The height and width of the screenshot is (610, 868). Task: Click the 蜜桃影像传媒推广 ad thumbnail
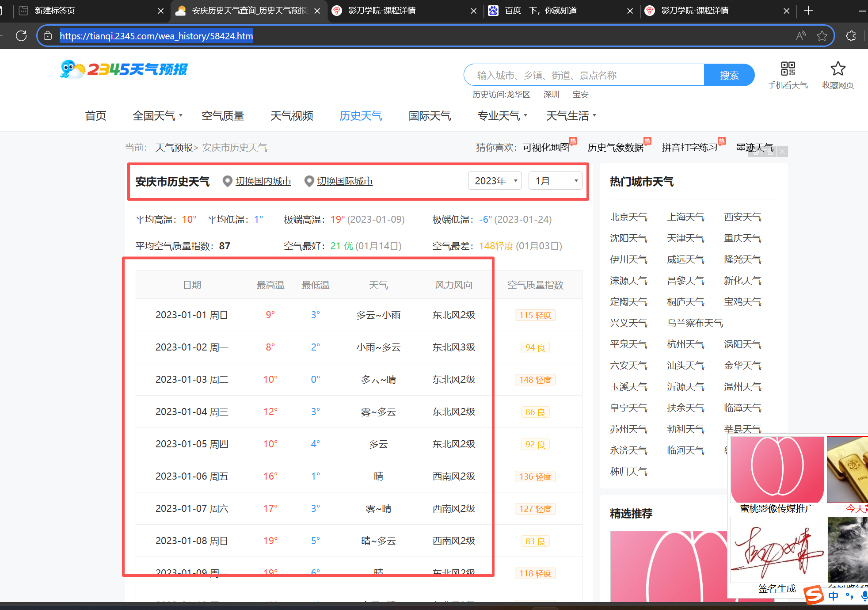point(777,469)
